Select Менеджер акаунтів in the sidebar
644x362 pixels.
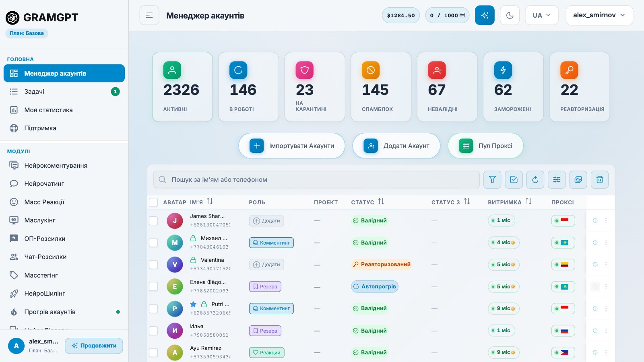click(x=64, y=73)
